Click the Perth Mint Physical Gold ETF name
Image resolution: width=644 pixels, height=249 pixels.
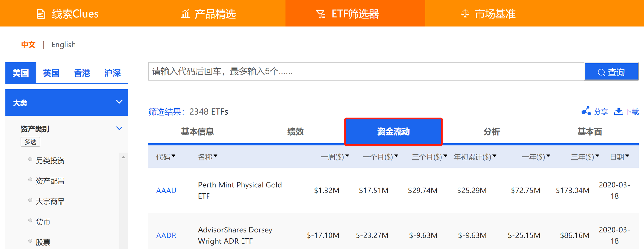click(x=240, y=190)
